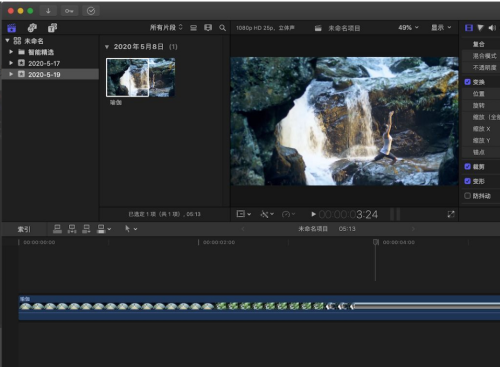The width and height of the screenshot is (500, 367).
Task: Click the browser search magnifier icon
Action: click(222, 28)
